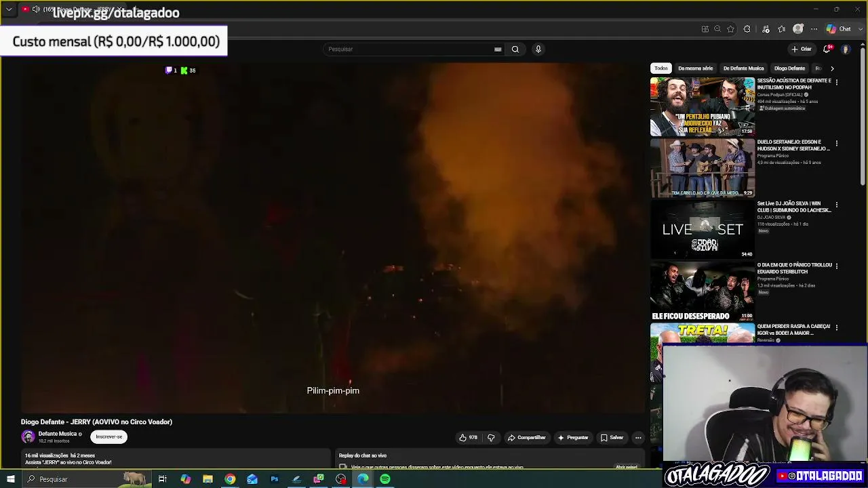Open options for Quem Perder Raspa a Cabeça video

point(837,327)
